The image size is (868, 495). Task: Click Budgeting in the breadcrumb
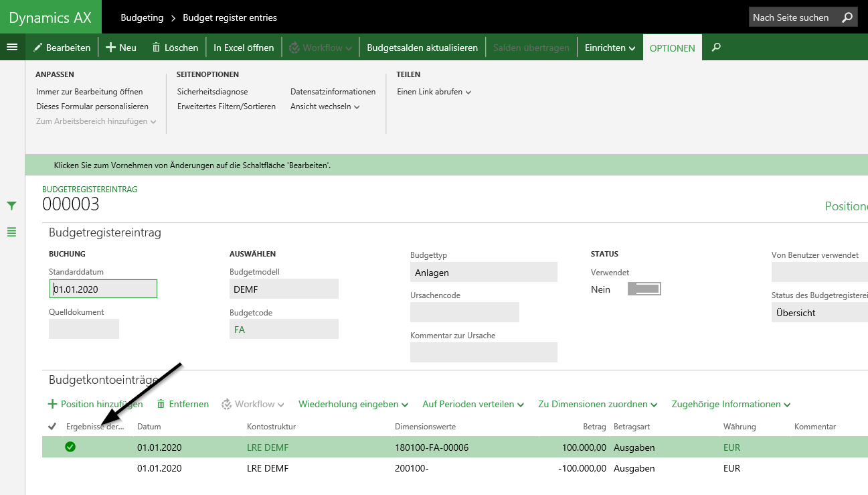(x=143, y=17)
